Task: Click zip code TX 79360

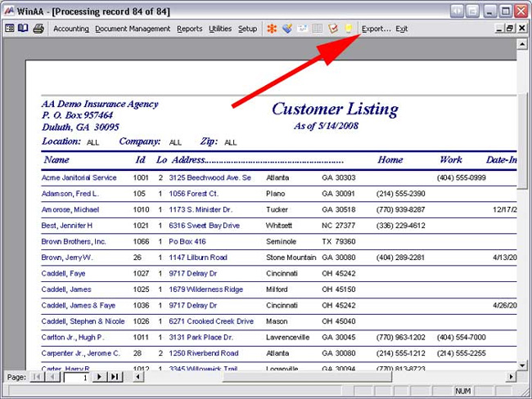Action: pyautogui.click(x=338, y=241)
